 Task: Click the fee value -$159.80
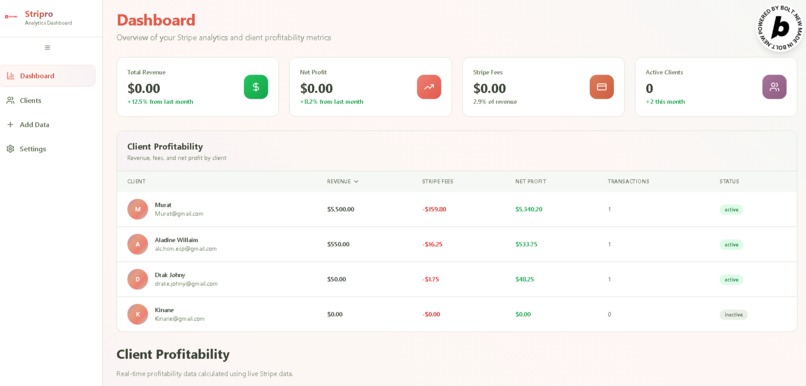pyautogui.click(x=434, y=209)
